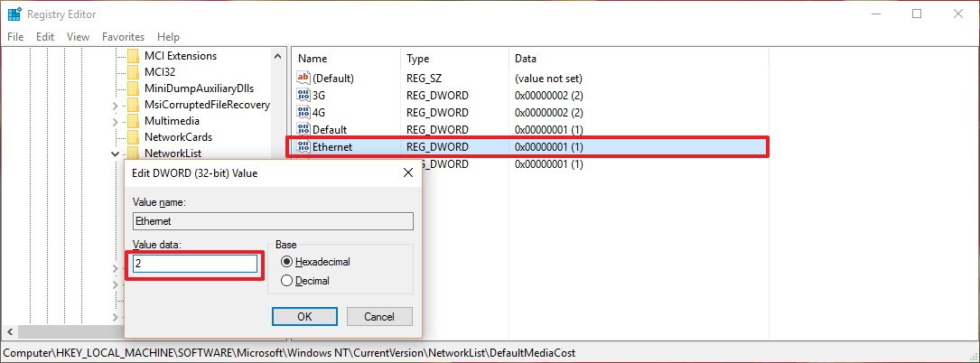Click the Multimedia folder icon
Image resolution: width=980 pixels, height=363 pixels.
coord(133,121)
